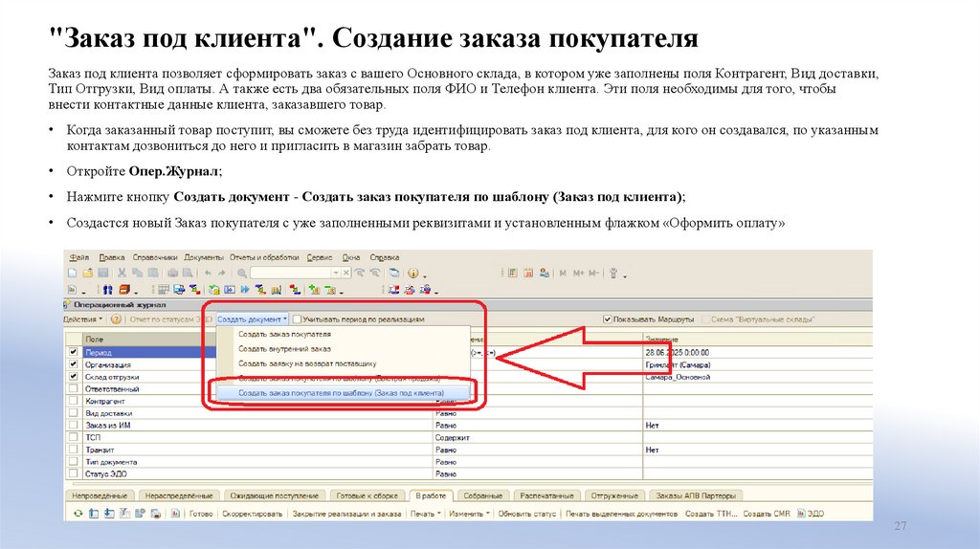980x549 pixels.
Task: Open the calculator icon in right toolbar
Action: click(x=513, y=273)
